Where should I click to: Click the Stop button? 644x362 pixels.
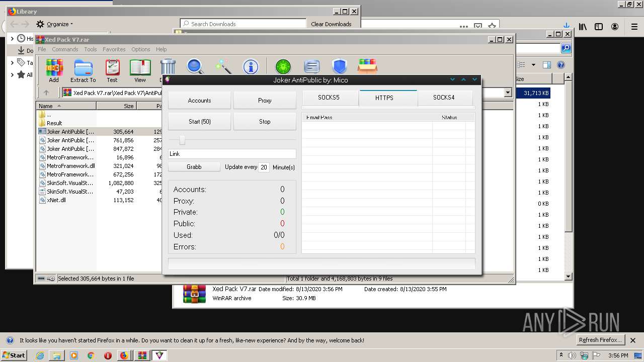(265, 122)
